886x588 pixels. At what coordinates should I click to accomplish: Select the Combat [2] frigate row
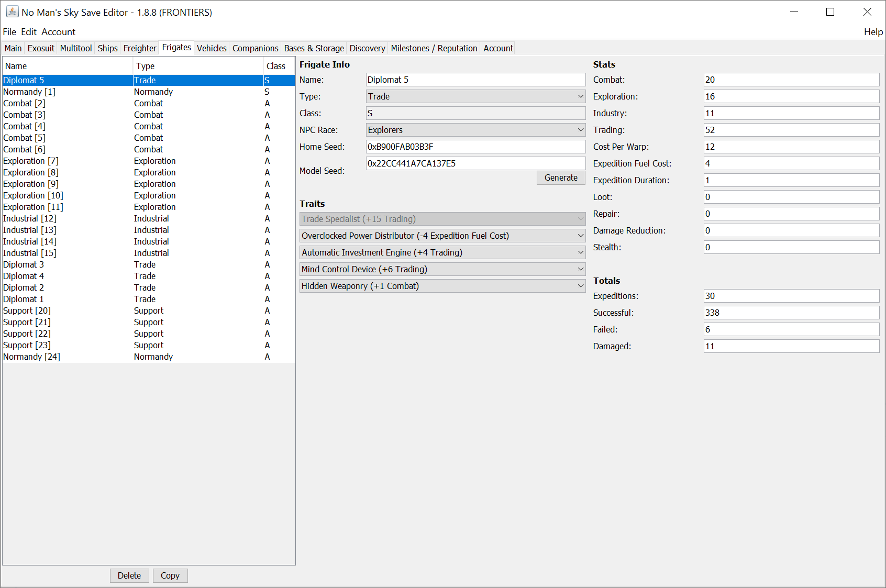tap(149, 103)
